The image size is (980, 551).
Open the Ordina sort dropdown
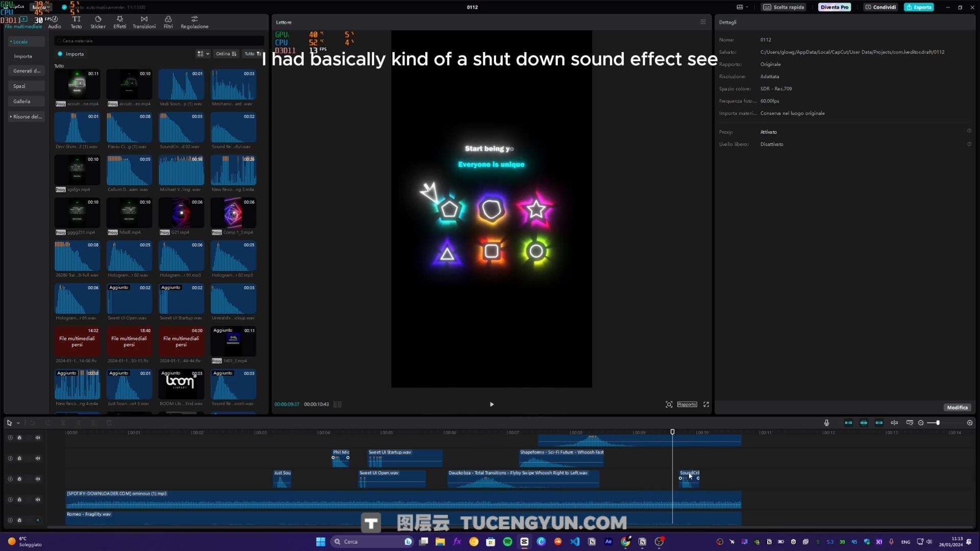[x=226, y=54]
